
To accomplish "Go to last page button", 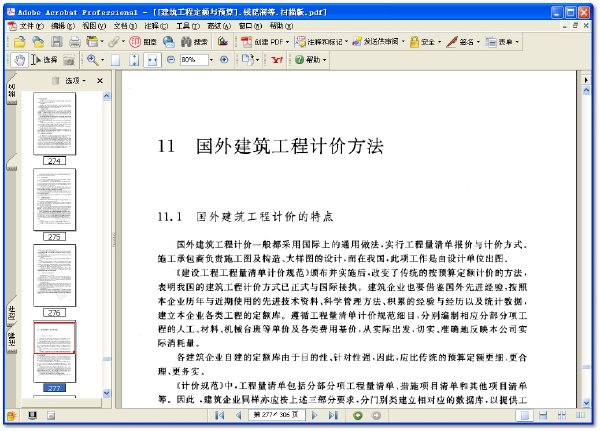I will (333, 415).
